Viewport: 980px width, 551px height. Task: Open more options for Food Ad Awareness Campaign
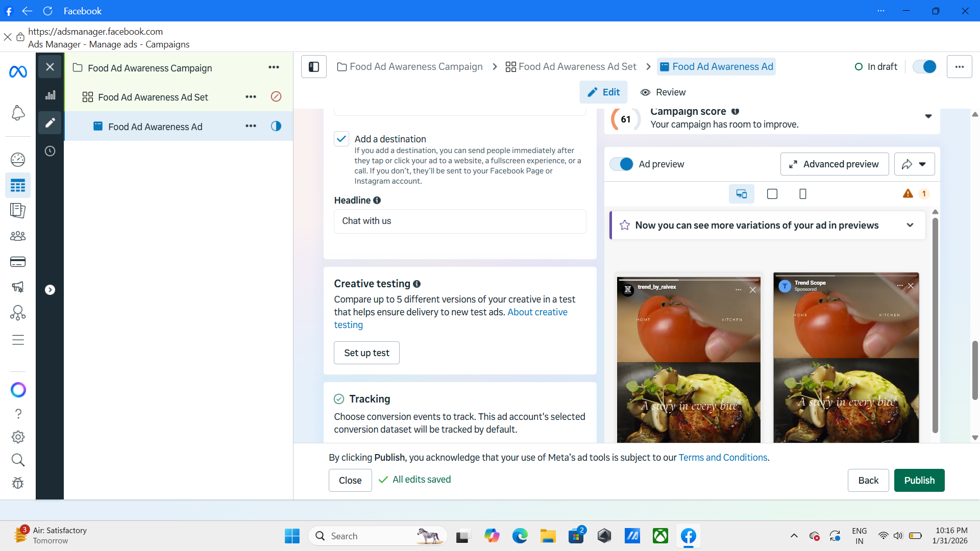point(274,67)
